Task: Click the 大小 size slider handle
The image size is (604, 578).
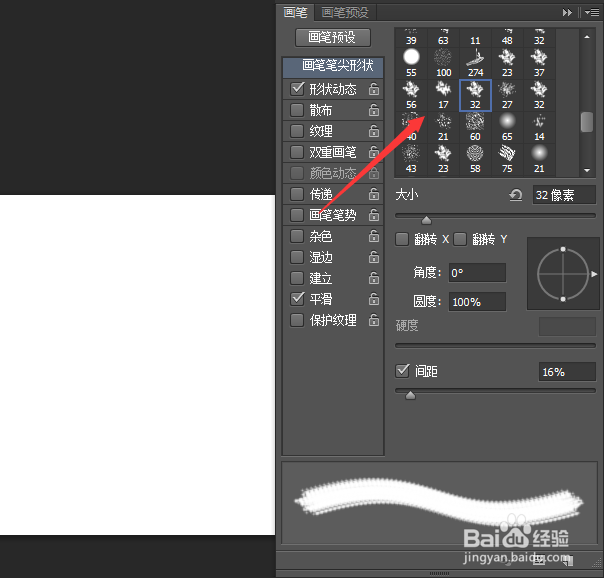Action: point(426,220)
